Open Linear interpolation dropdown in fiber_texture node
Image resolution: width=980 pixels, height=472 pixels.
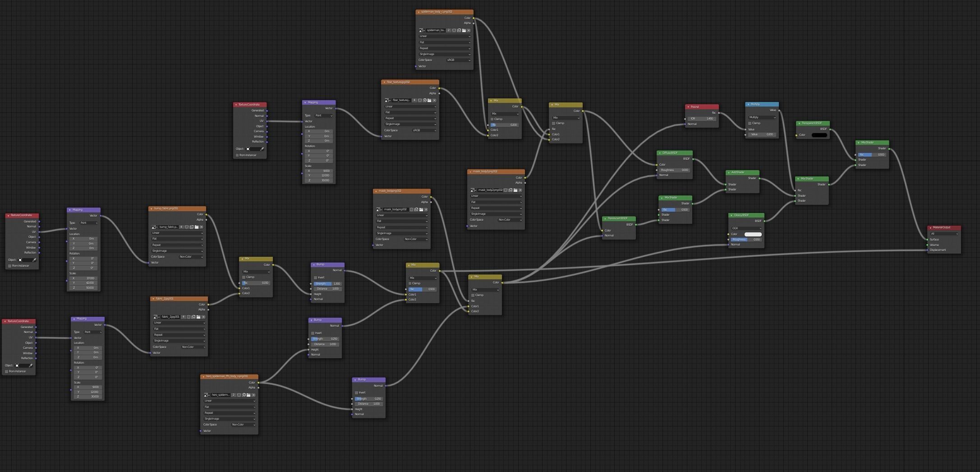pyautogui.click(x=410, y=106)
